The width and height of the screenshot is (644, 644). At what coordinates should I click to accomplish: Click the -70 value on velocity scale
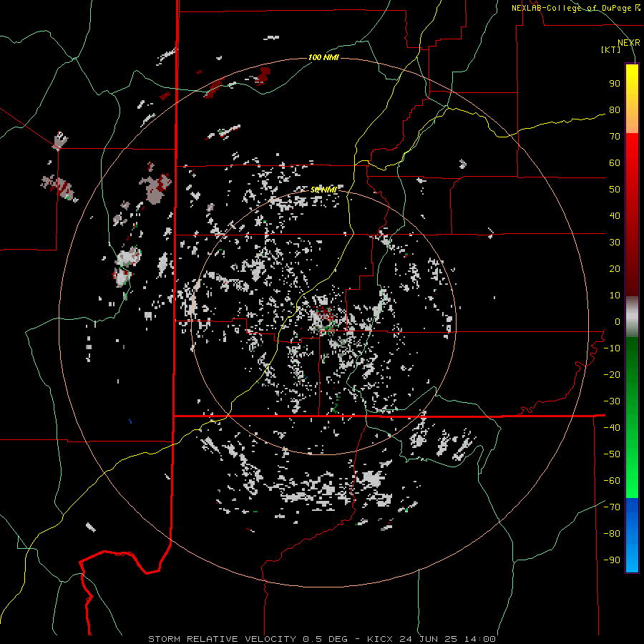612,507
